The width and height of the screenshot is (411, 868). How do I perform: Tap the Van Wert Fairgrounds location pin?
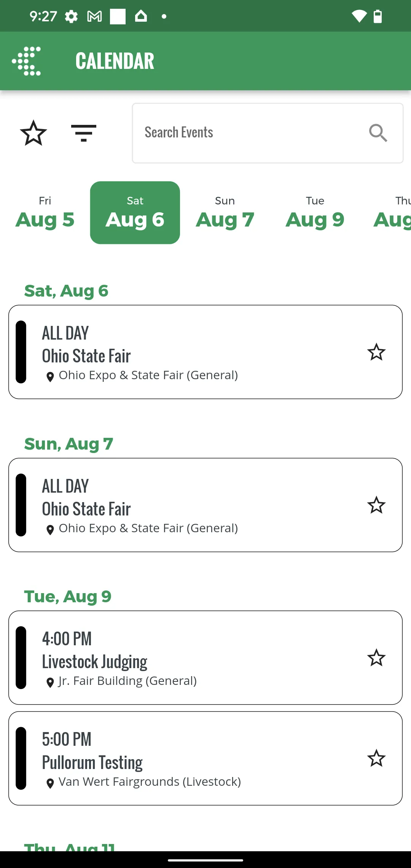click(50, 783)
